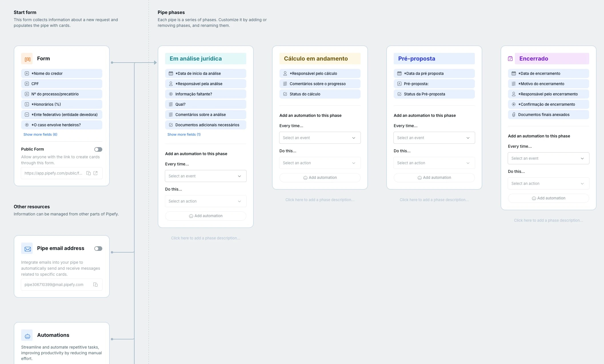
Task: Open public form link in new tab icon
Action: tap(96, 173)
